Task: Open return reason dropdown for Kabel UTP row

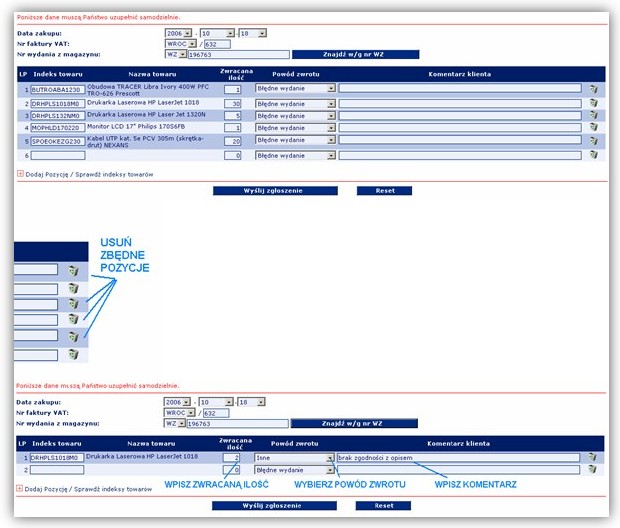Action: tap(295, 140)
